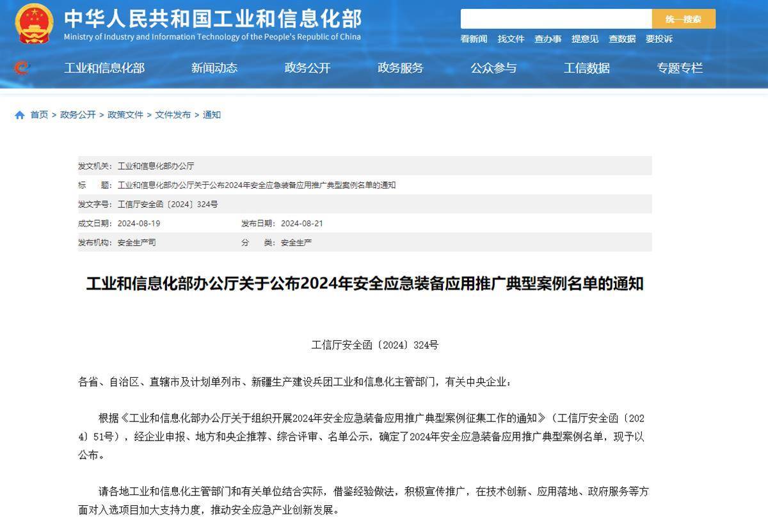Click the 看新闻 quick link
The width and height of the screenshot is (768, 532).
[474, 39]
